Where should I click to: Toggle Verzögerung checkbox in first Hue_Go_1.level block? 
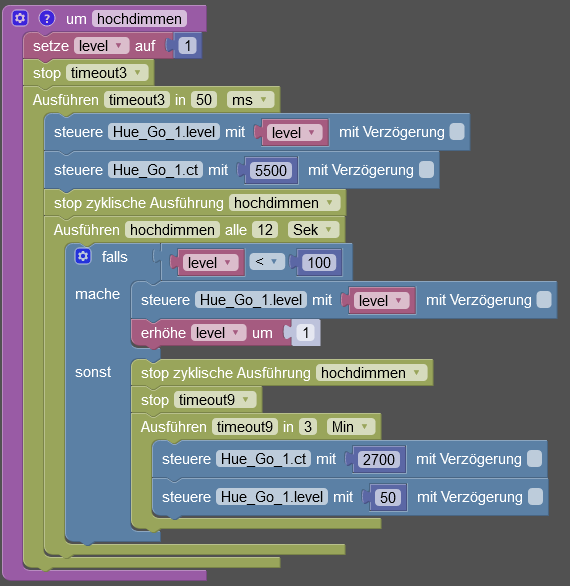click(457, 132)
